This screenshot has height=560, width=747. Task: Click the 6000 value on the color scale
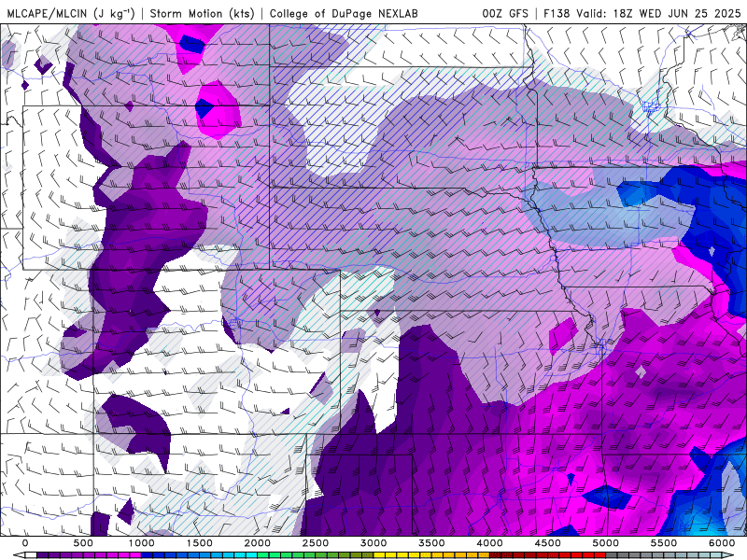pos(722,543)
